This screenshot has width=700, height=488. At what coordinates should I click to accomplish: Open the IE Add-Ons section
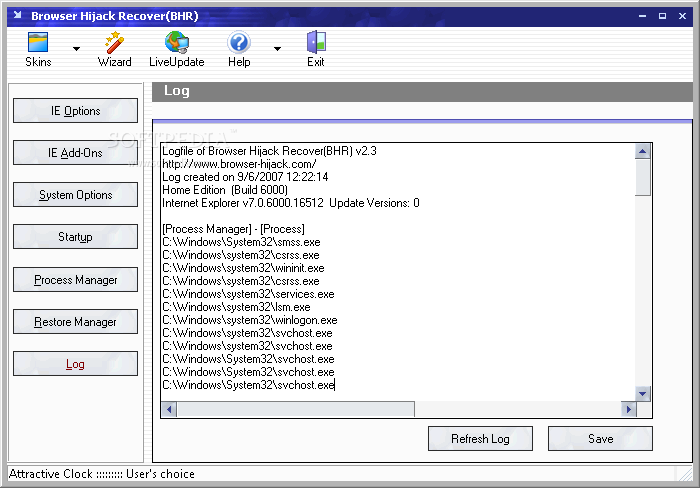tap(75, 153)
